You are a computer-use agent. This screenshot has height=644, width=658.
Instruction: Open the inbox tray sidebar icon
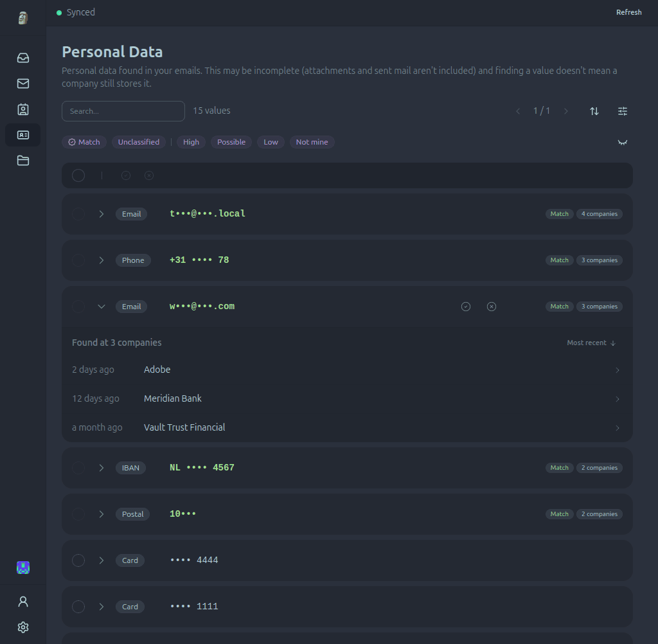(23, 58)
